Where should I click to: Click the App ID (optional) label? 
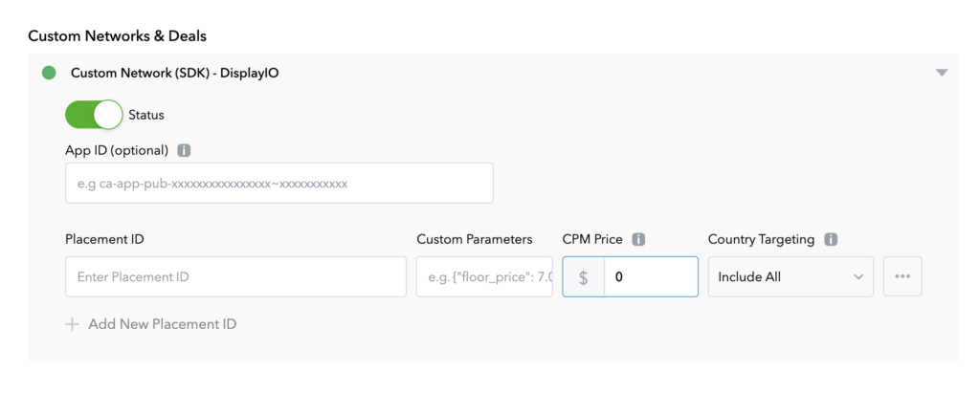point(117,150)
